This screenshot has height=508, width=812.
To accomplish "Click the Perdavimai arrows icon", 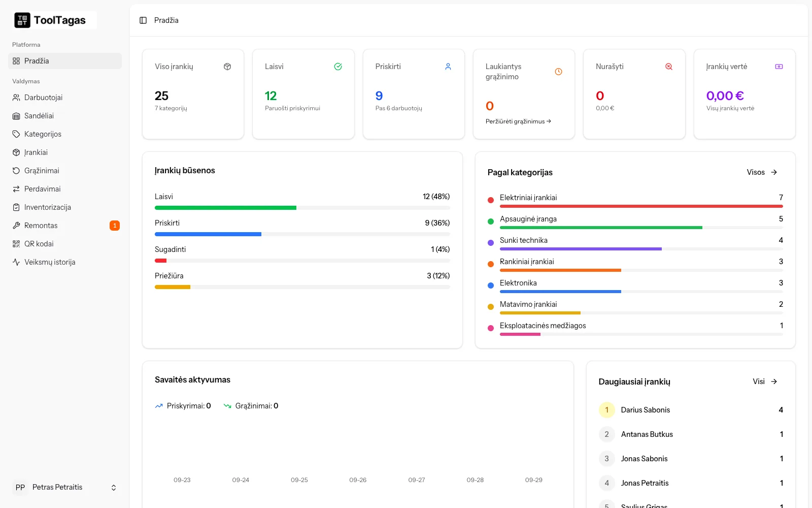I will [16, 189].
